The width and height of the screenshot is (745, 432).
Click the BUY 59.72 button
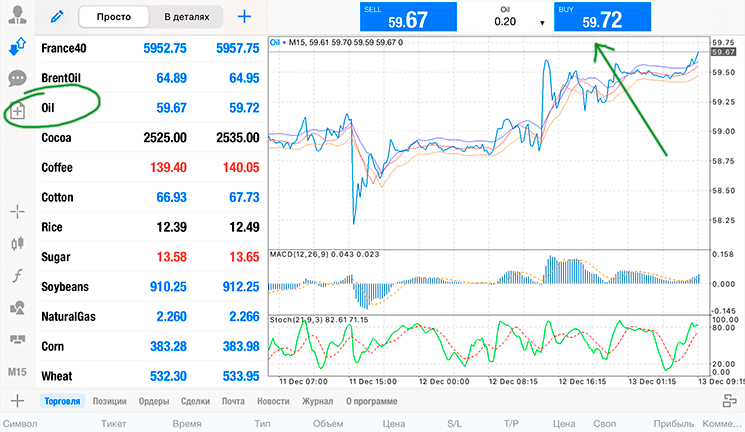tap(602, 17)
